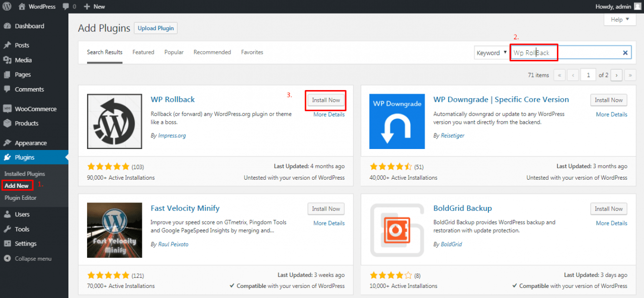Go to next page of results
The width and height of the screenshot is (644, 298).
[x=617, y=75]
